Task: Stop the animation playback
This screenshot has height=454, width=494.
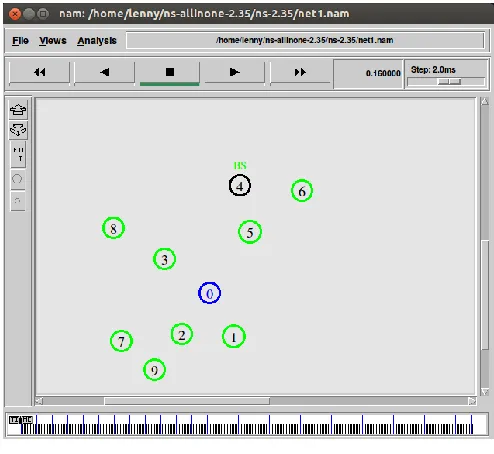Action: [170, 72]
